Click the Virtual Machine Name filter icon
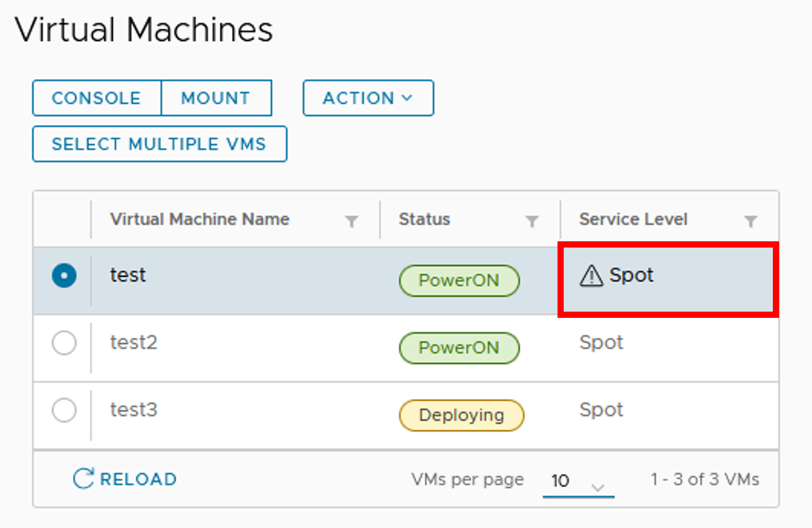The width and height of the screenshot is (812, 528). (x=351, y=221)
